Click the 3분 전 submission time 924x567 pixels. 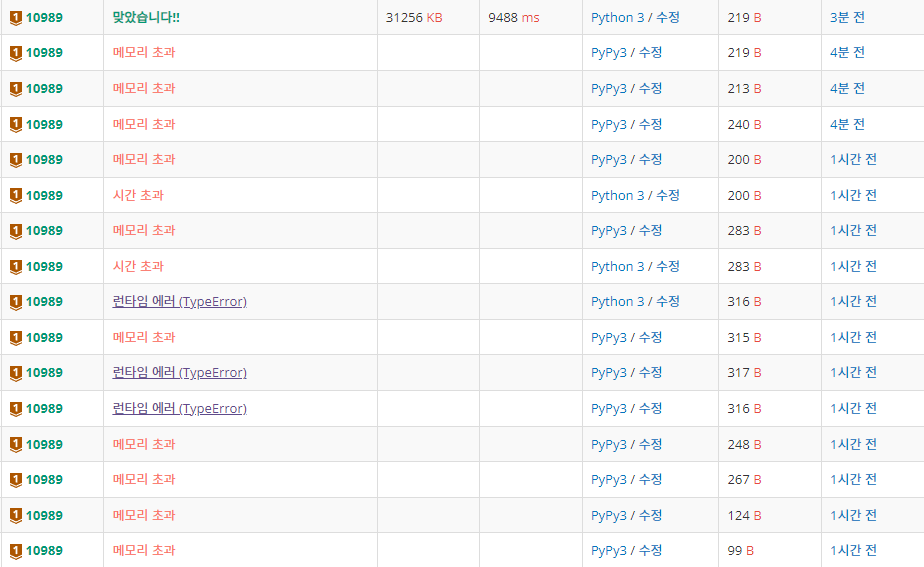847,18
